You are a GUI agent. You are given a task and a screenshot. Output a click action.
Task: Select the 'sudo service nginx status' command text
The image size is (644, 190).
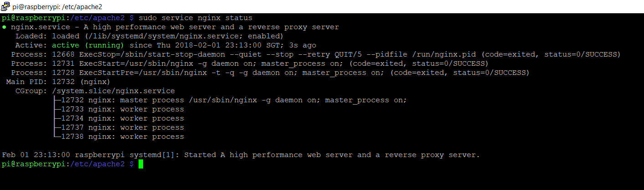coord(195,18)
